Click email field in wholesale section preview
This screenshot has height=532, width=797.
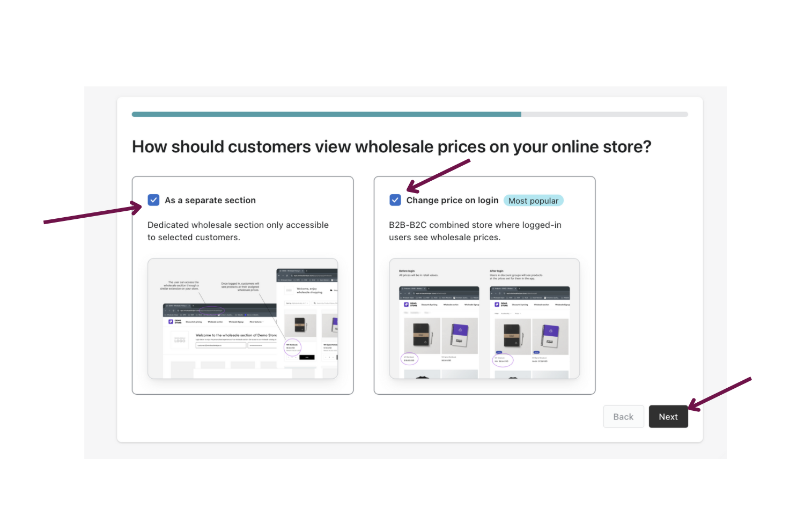tap(220, 345)
